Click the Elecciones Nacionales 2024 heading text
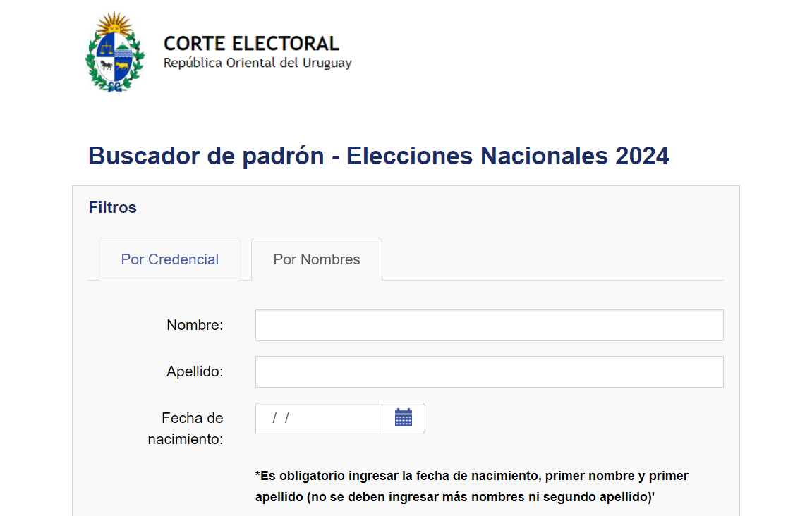Viewport: 812px width, 516px height. pos(507,156)
